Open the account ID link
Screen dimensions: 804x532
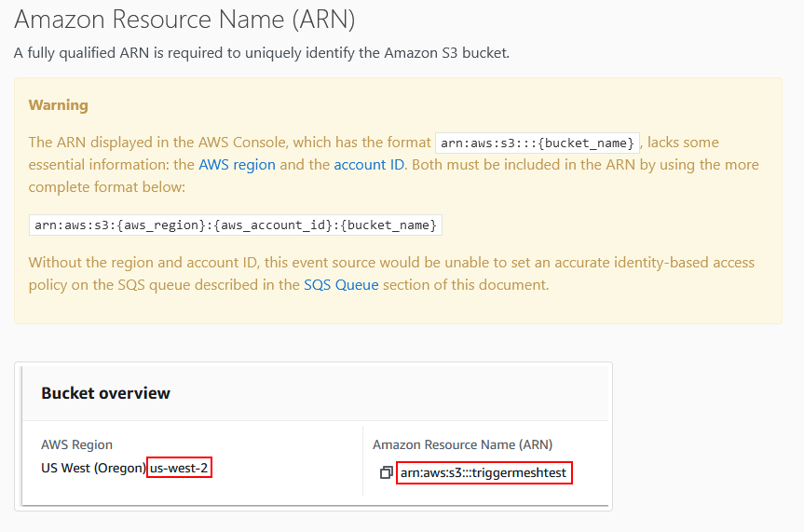(369, 165)
